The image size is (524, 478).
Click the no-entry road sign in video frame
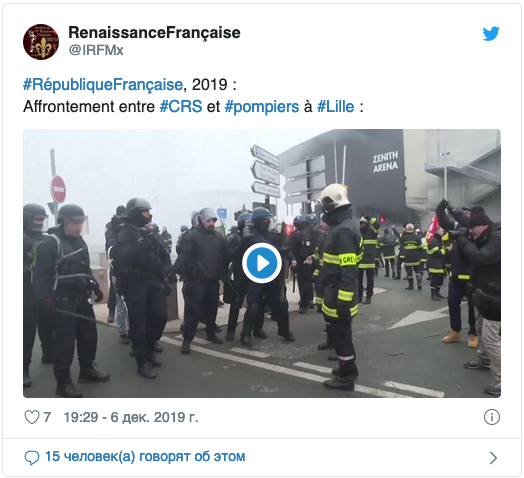[58, 189]
